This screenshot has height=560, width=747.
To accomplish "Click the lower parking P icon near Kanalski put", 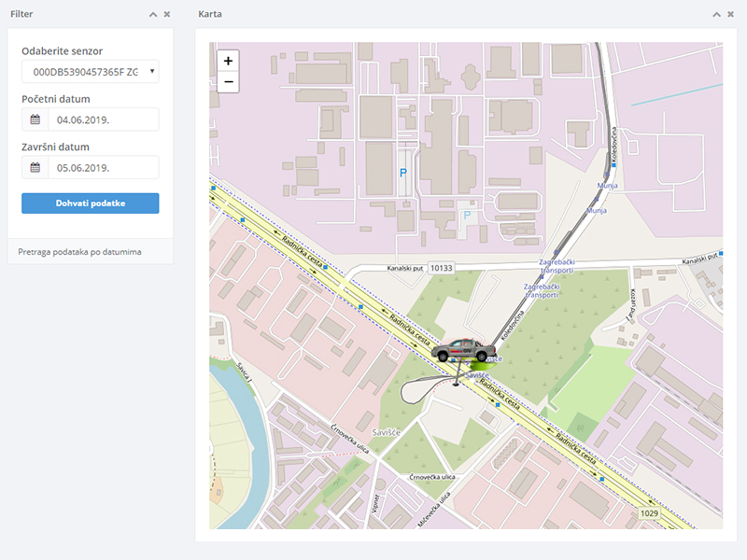I will [x=469, y=216].
